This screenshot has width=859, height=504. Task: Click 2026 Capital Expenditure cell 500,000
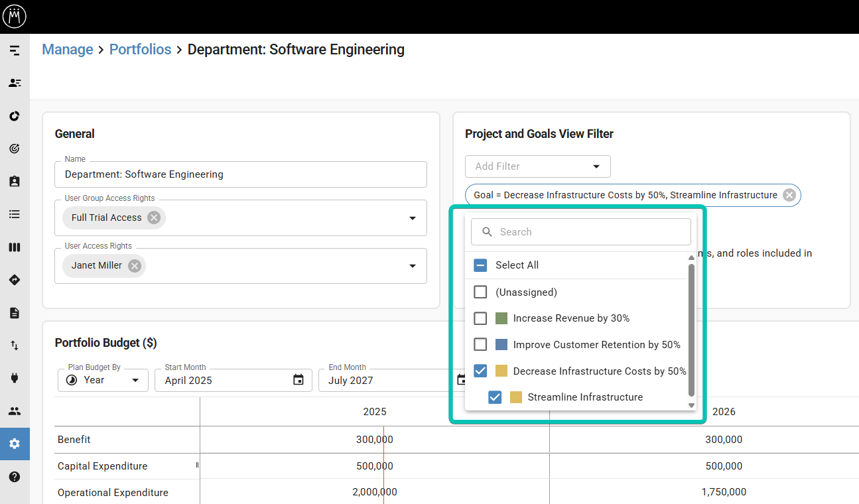[x=724, y=466]
